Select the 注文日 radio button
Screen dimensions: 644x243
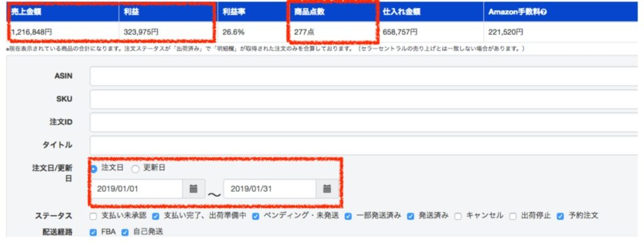[x=94, y=169]
